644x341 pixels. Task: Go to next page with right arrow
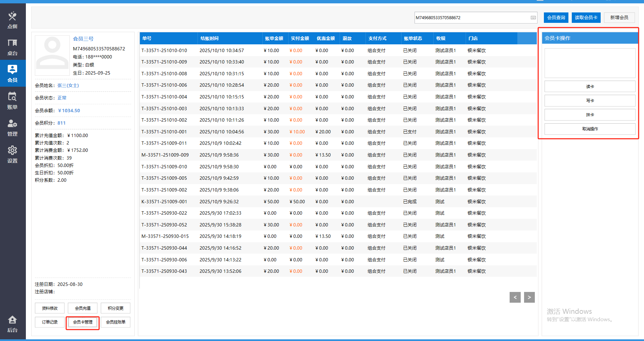[x=529, y=297]
